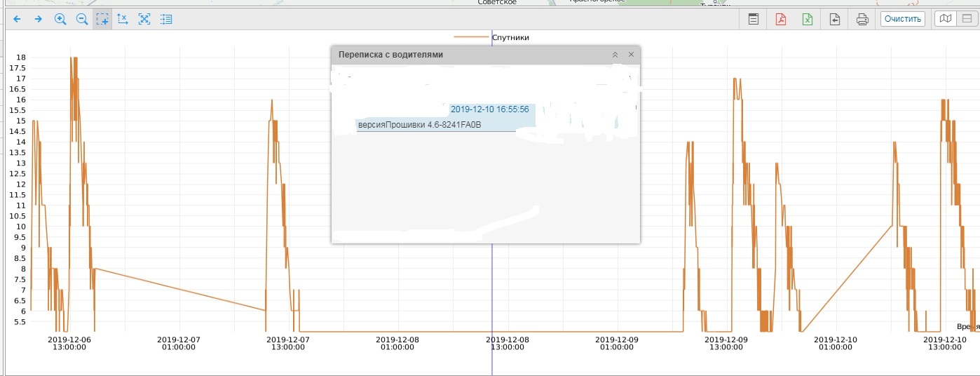Export the chart to PDF
This screenshot has width=980, height=376.
[x=781, y=19]
